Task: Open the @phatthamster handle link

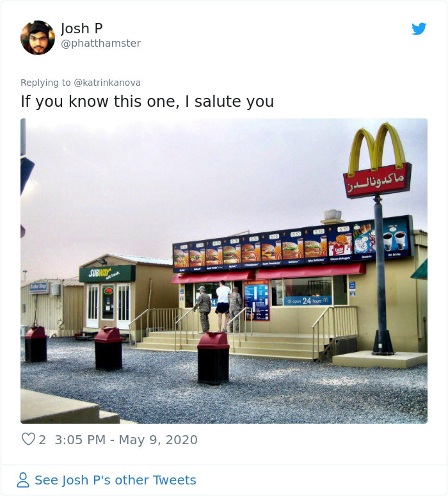Action: pyautogui.click(x=101, y=44)
